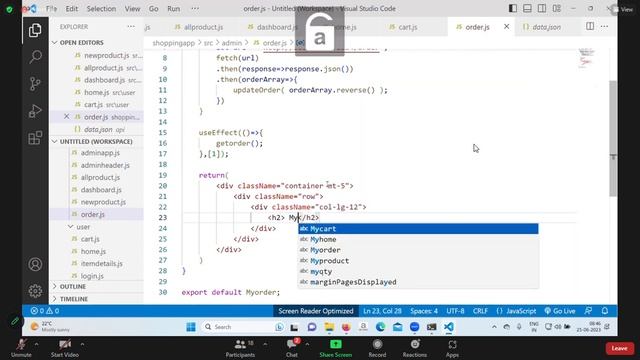Split the editor to the right

coord(590,27)
